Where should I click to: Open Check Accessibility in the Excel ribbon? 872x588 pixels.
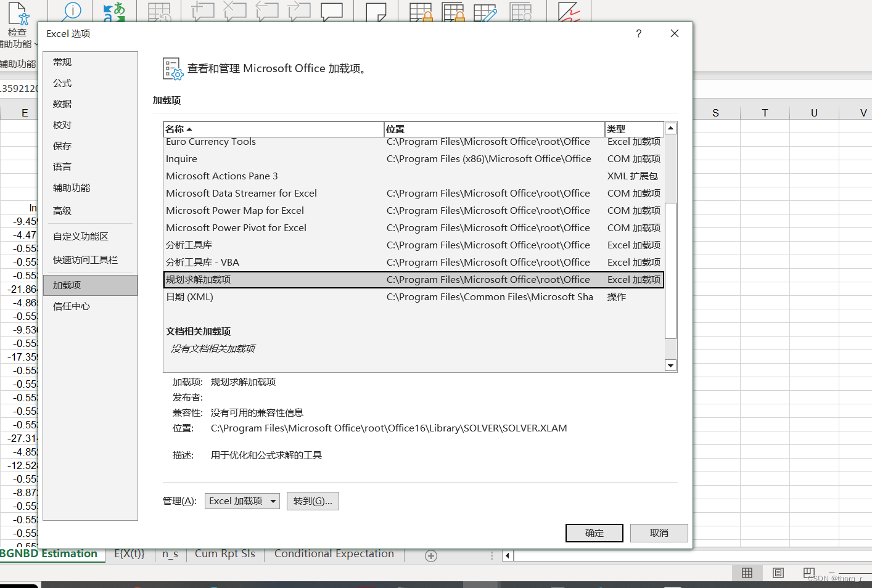(17, 25)
